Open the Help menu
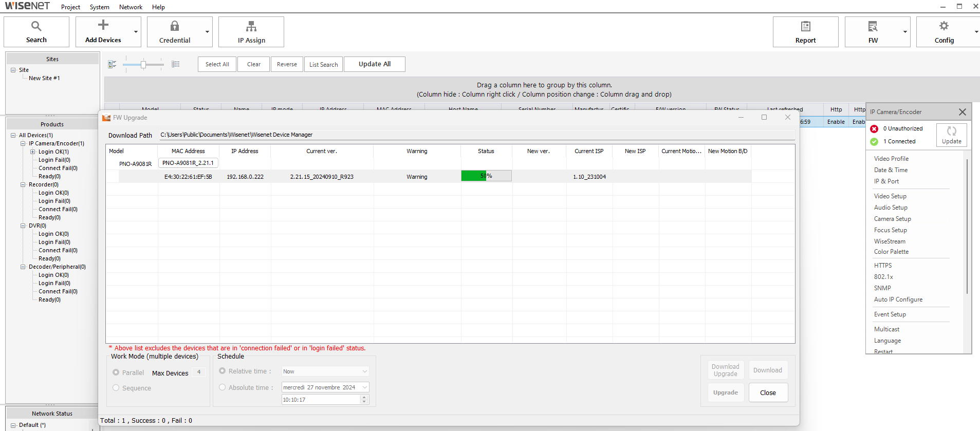This screenshot has height=431, width=980. click(158, 7)
